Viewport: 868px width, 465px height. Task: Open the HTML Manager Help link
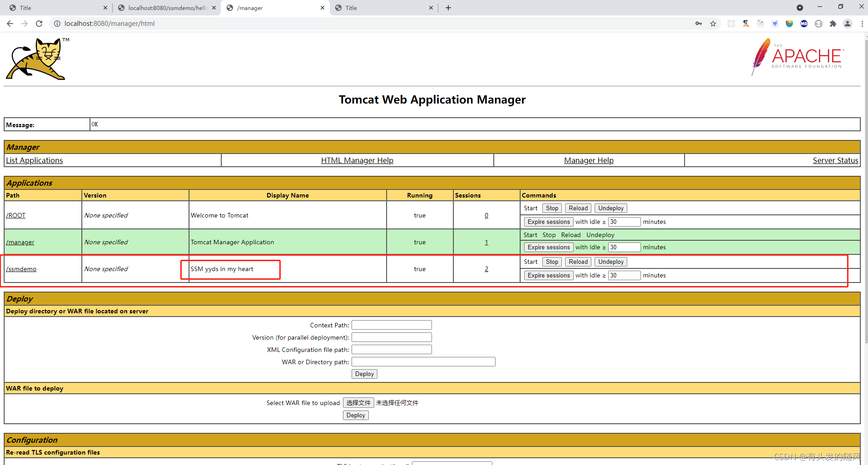click(357, 160)
